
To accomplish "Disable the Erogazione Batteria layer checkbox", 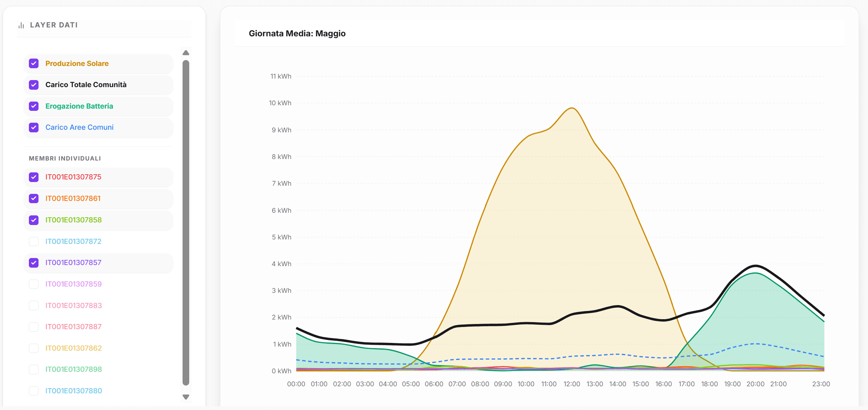I will [34, 106].
